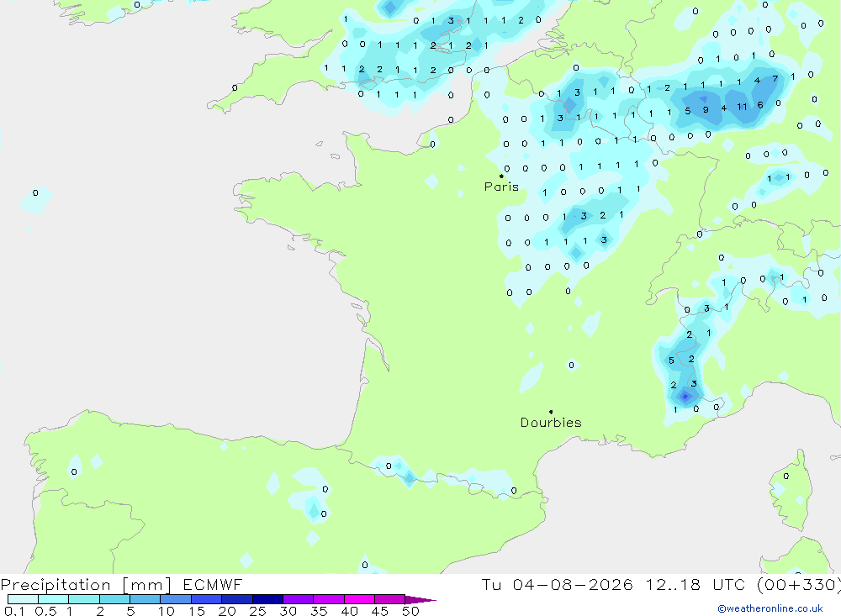Click the 0 value in northwest Spain
841x616 pixels.
pos(74,471)
